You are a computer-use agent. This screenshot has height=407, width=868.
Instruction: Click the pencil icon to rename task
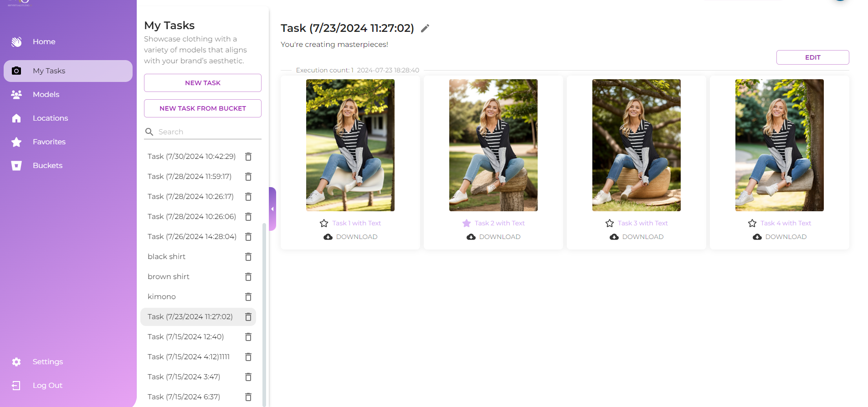[x=425, y=29]
